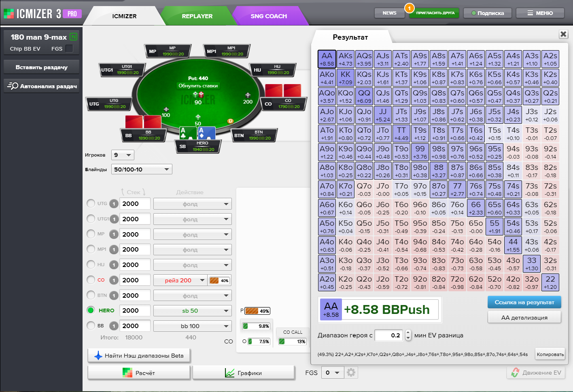573x392 pixels.
Task: Click the dealer button D chip on table
Action: coord(230,121)
